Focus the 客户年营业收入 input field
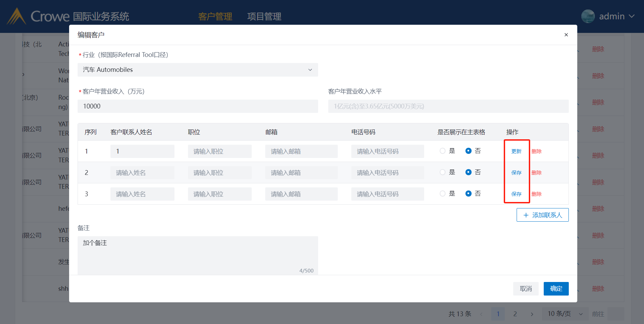This screenshot has width=644, height=324. [198, 106]
